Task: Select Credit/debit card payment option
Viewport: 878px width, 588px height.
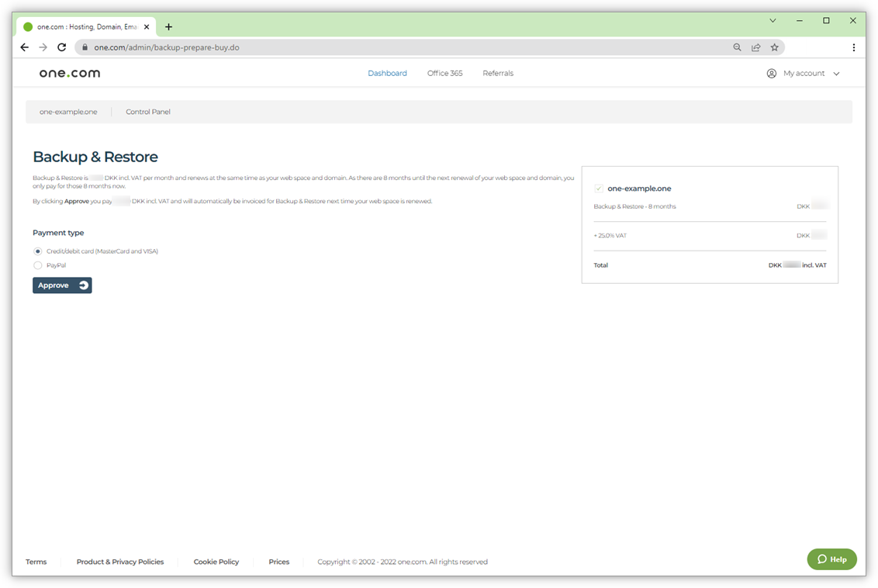Action: point(38,251)
